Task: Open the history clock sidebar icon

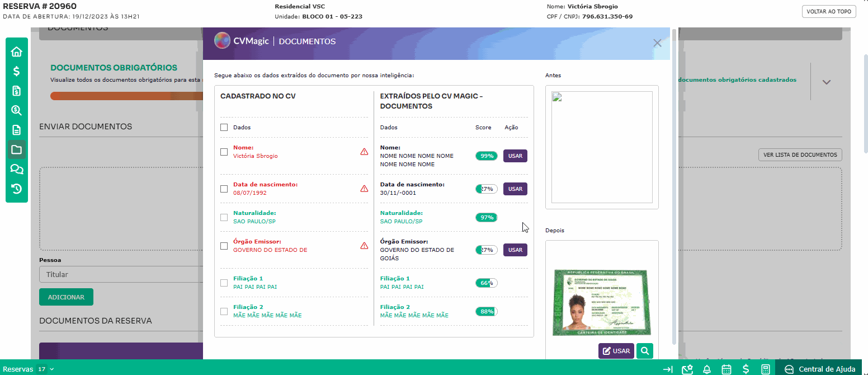Action: tap(17, 189)
